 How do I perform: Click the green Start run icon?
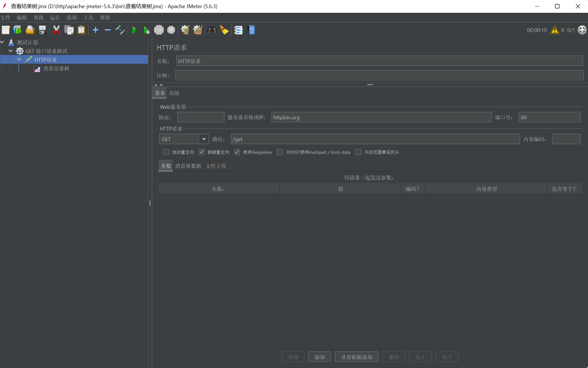point(134,30)
